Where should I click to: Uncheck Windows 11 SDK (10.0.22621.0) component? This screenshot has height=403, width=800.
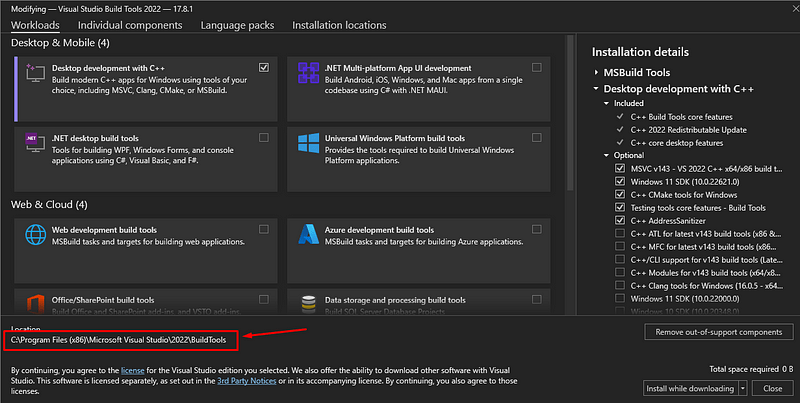(620, 181)
